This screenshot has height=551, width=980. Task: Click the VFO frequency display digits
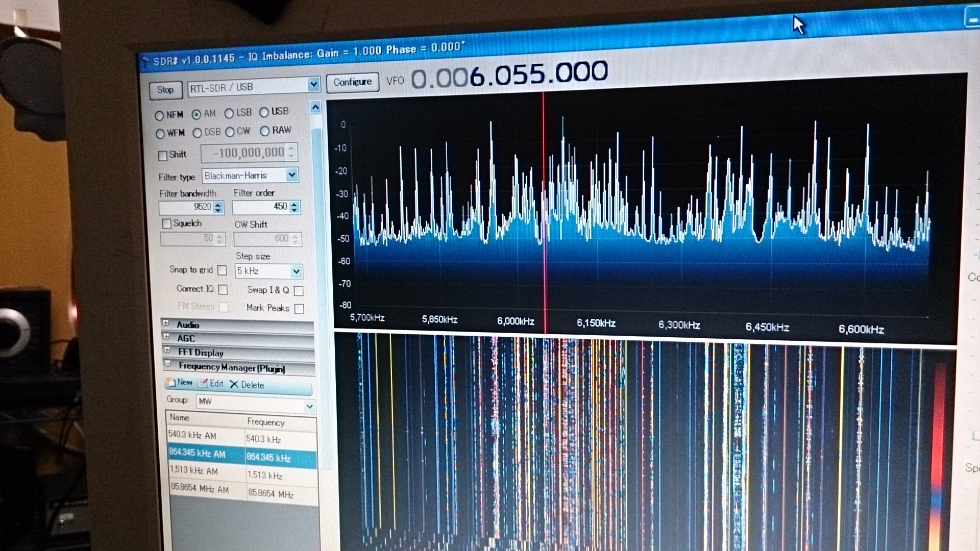click(509, 74)
